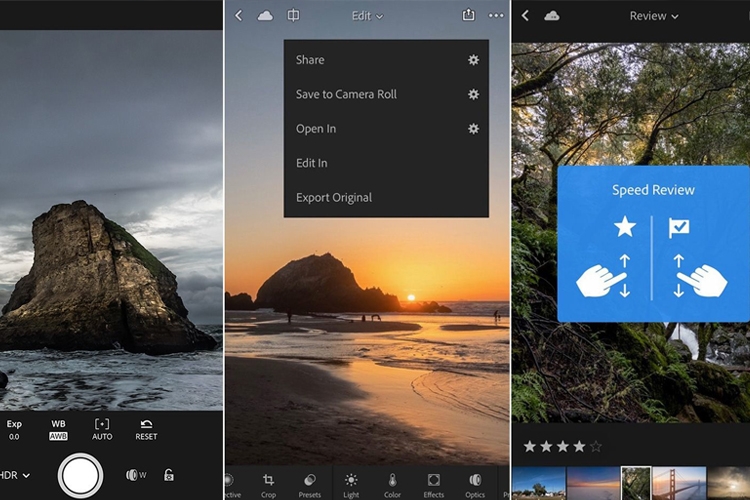Viewport: 750px width, 500px height.
Task: Set rating to three stars
Action: (x=563, y=446)
